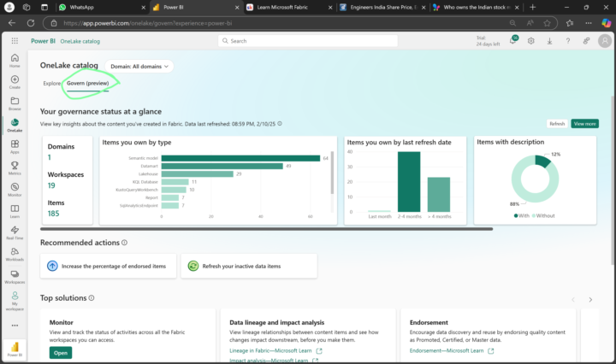Click Refresh your inactive data items

tap(249, 266)
